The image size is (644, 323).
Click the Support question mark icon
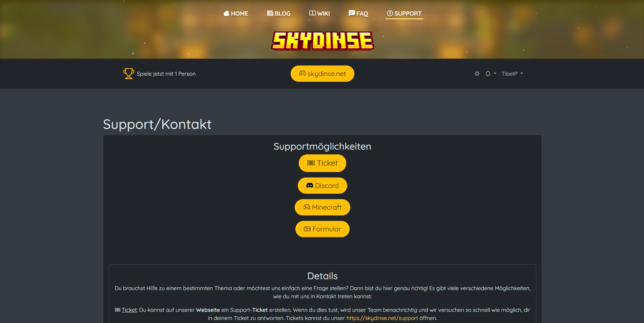pos(390,13)
